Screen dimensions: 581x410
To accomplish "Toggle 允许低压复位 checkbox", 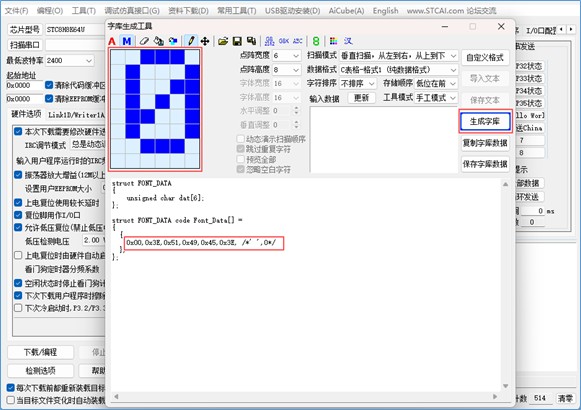I will (18, 227).
